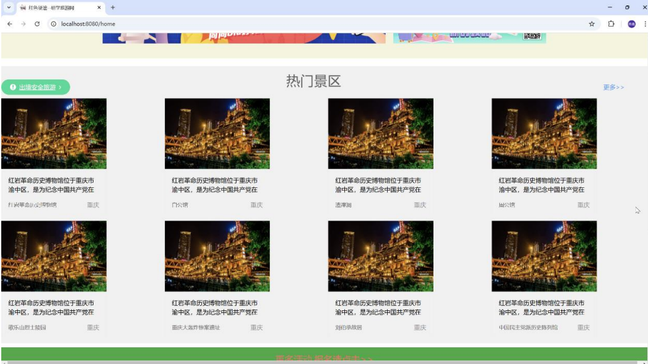Open the last scenic spot photo in bottom row
Image resolution: width=648 pixels, height=364 pixels.
pos(544,256)
